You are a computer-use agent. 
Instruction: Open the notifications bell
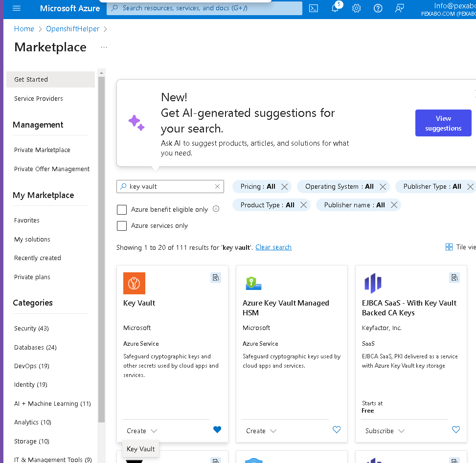coord(336,7)
